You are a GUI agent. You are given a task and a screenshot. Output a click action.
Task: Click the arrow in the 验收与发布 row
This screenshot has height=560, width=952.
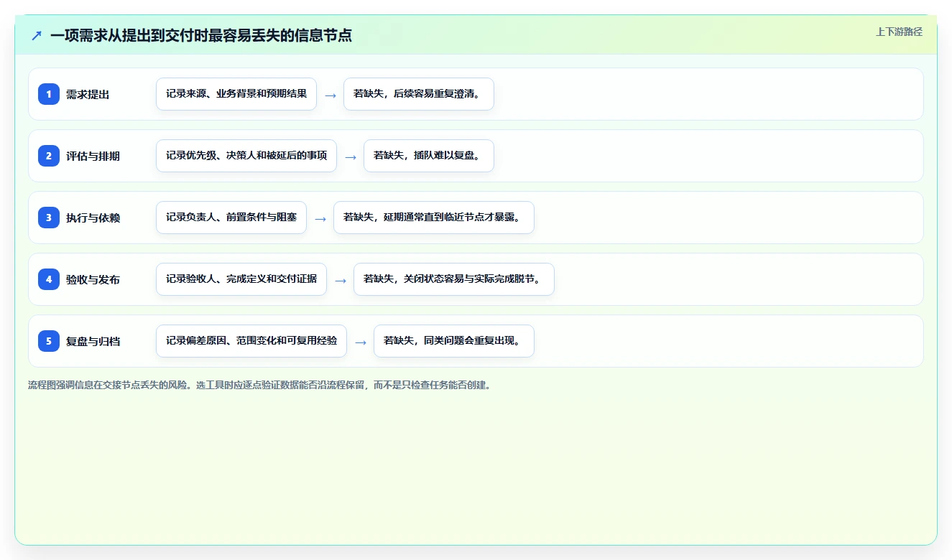(x=341, y=280)
